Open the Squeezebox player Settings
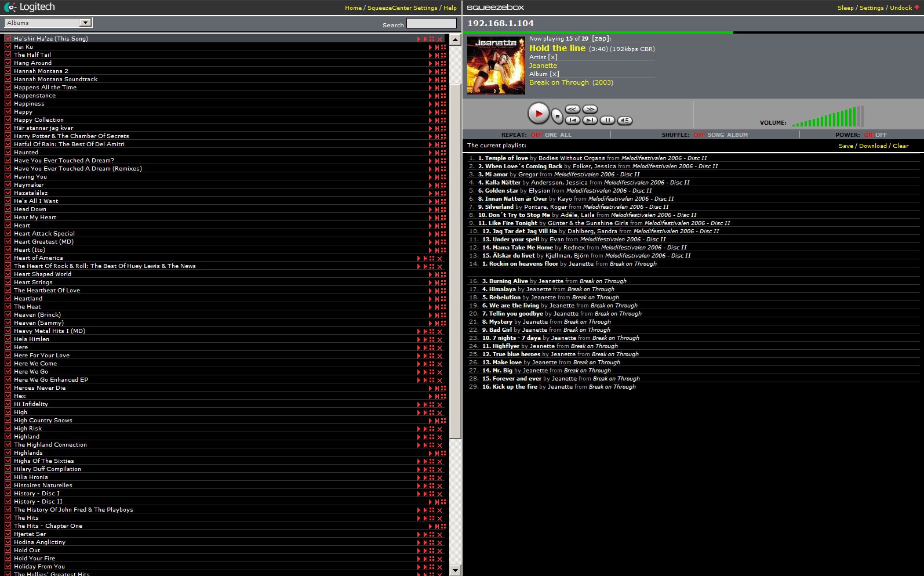This screenshot has height=576, width=924. (x=871, y=8)
